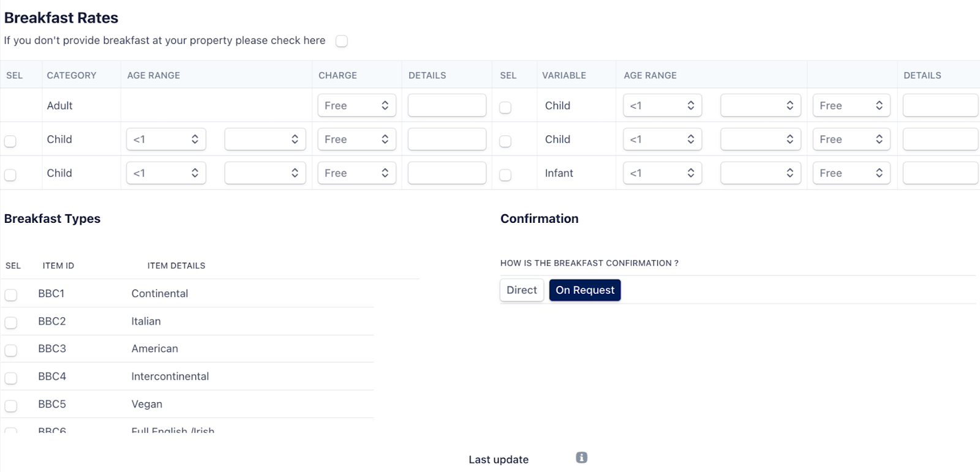Open the Infant row '<1' age dropdown
980x472 pixels.
(661, 173)
